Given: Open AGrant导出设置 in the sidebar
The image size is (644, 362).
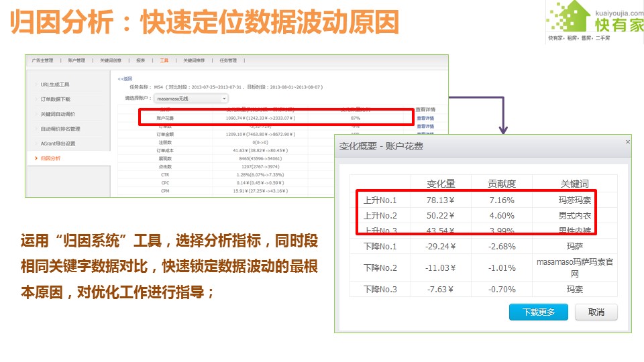Looking at the screenshot, I should 58,143.
